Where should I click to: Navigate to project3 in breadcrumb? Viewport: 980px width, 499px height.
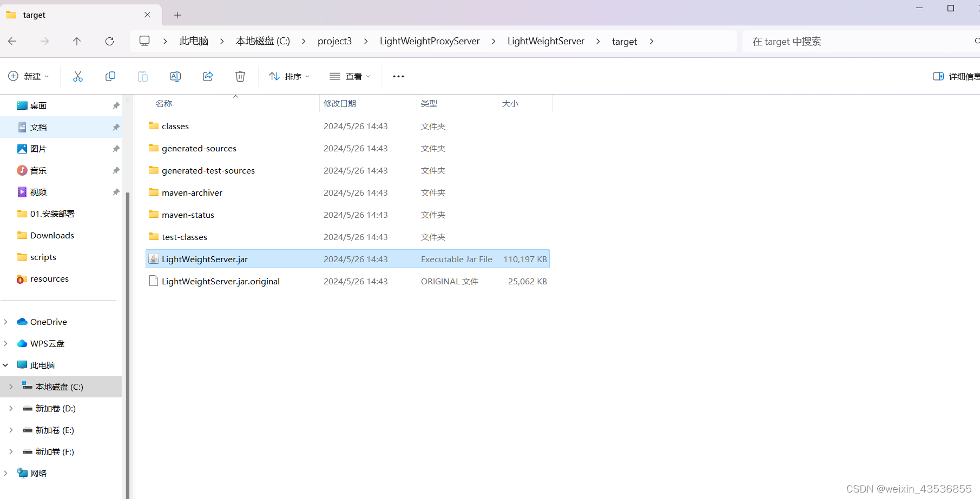point(334,41)
